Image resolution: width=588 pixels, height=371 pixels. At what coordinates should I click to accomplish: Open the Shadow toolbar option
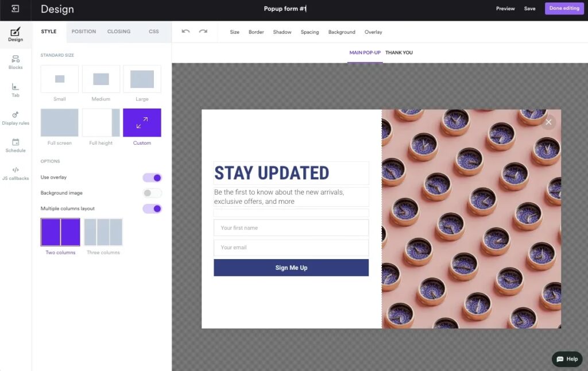click(282, 32)
